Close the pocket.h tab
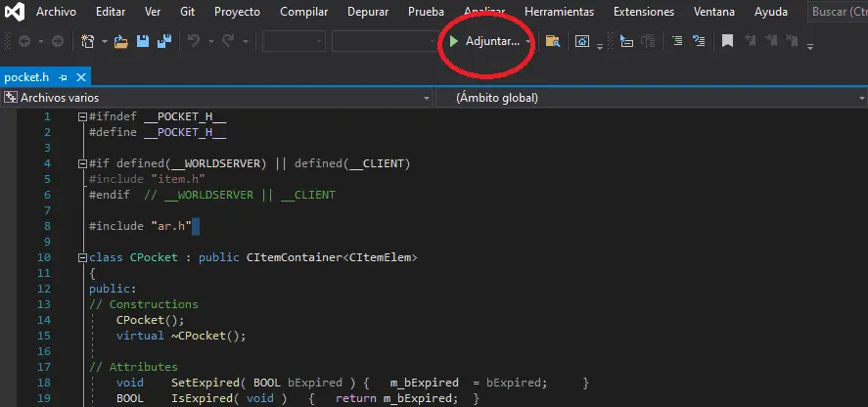Viewport: 868px width, 407px height. coord(81,77)
